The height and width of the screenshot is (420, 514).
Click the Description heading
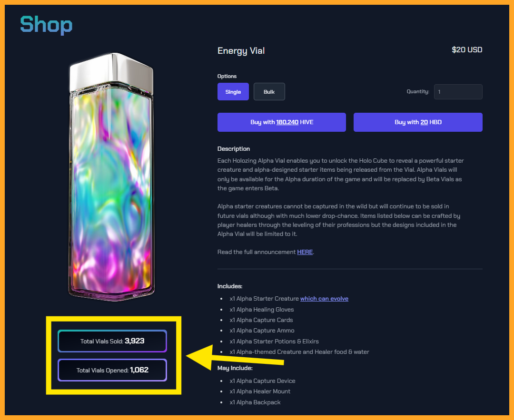point(233,149)
